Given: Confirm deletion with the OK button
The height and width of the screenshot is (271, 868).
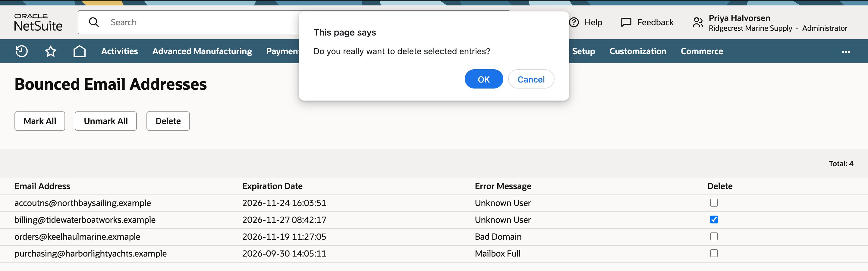Looking at the screenshot, I should pyautogui.click(x=483, y=79).
